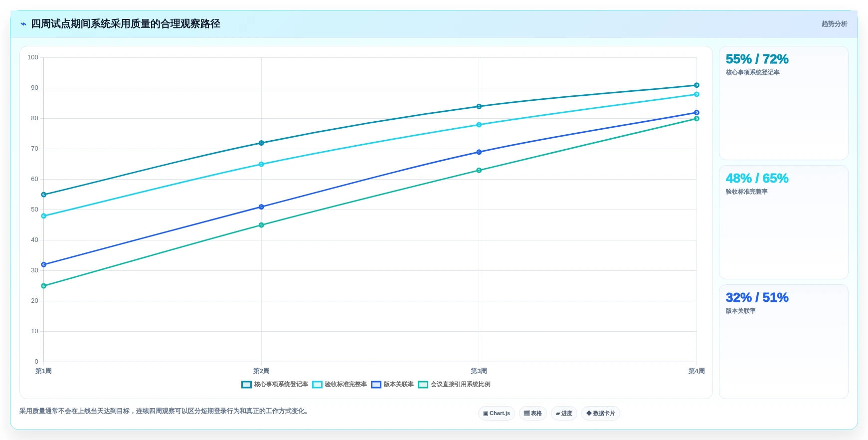The width and height of the screenshot is (868, 440).
Task: Click the 验收标准完整率 point at 第3周
Action: tap(479, 125)
